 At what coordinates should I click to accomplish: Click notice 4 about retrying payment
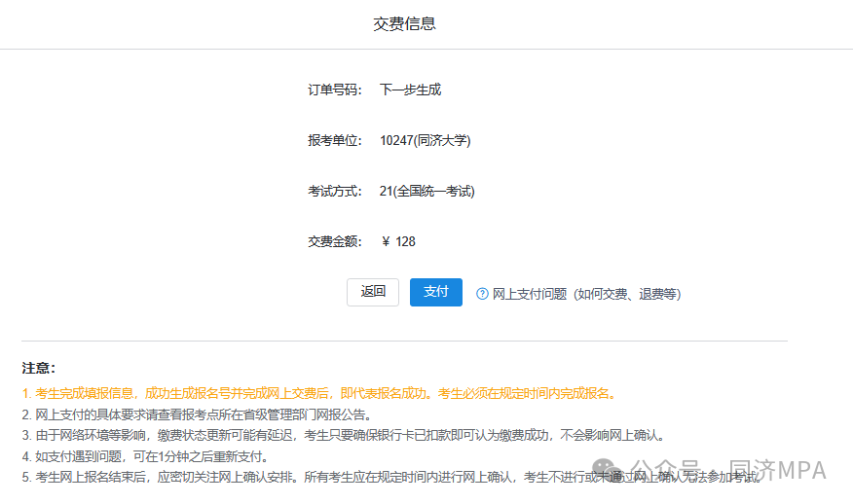click(145, 456)
